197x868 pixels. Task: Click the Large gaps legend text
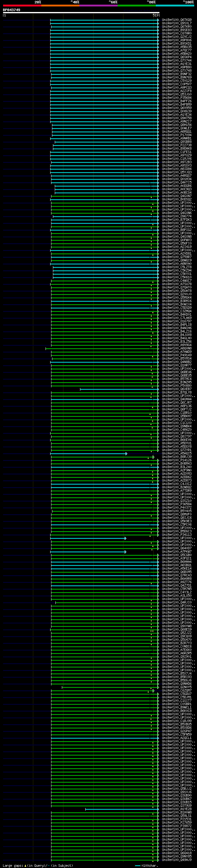coord(38,866)
